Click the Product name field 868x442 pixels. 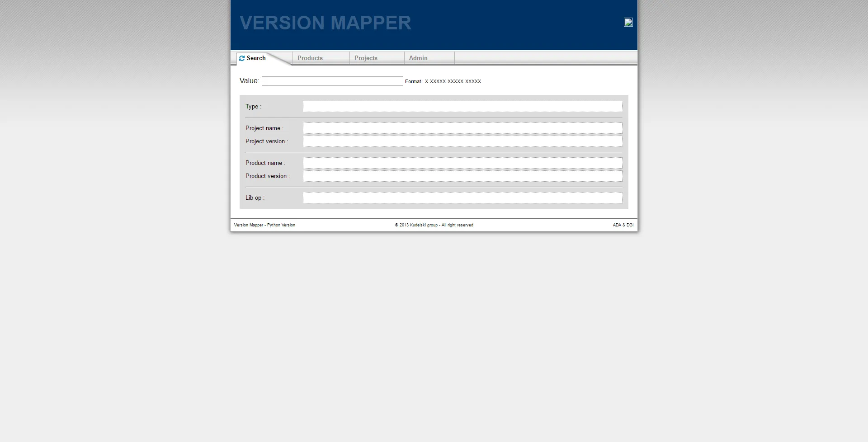coord(462,163)
